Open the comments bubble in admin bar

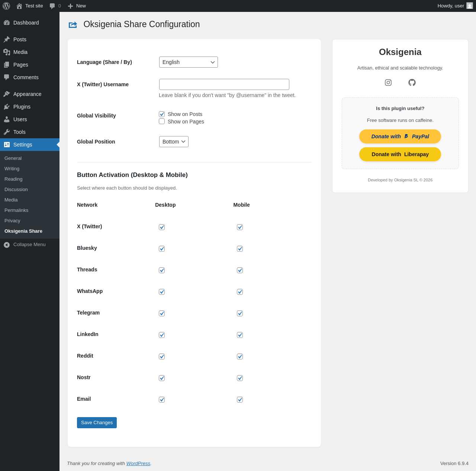[x=55, y=6]
